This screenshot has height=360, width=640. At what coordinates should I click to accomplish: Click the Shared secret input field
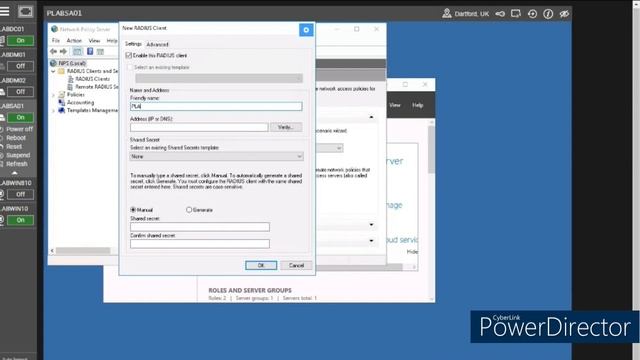pos(200,227)
